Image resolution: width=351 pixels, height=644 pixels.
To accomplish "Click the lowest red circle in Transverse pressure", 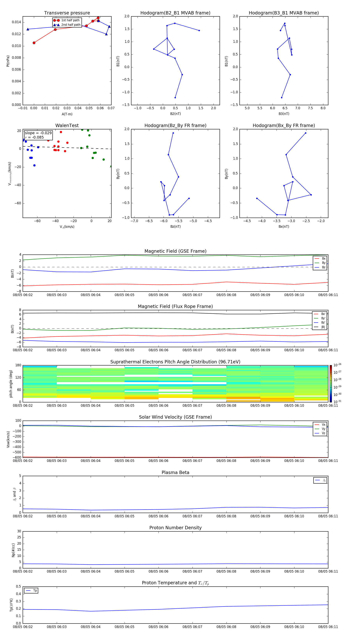I will [x=34, y=43].
